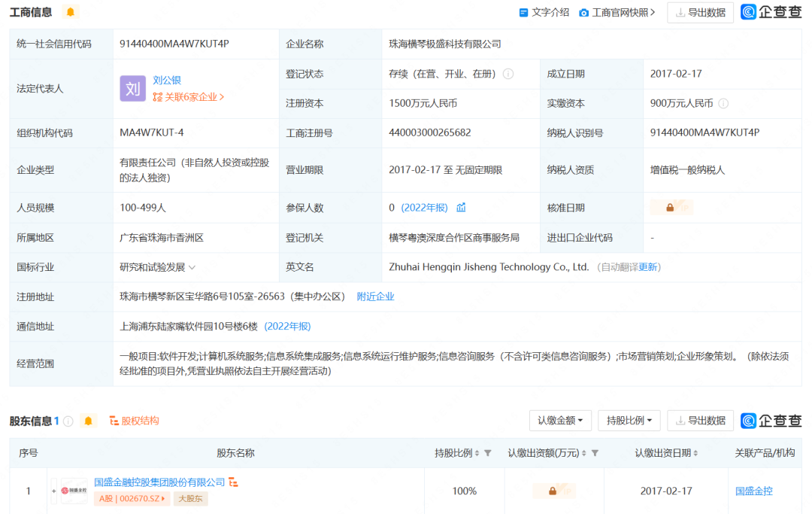Click the 国盛金控 company logo thumbnail

coord(74,491)
